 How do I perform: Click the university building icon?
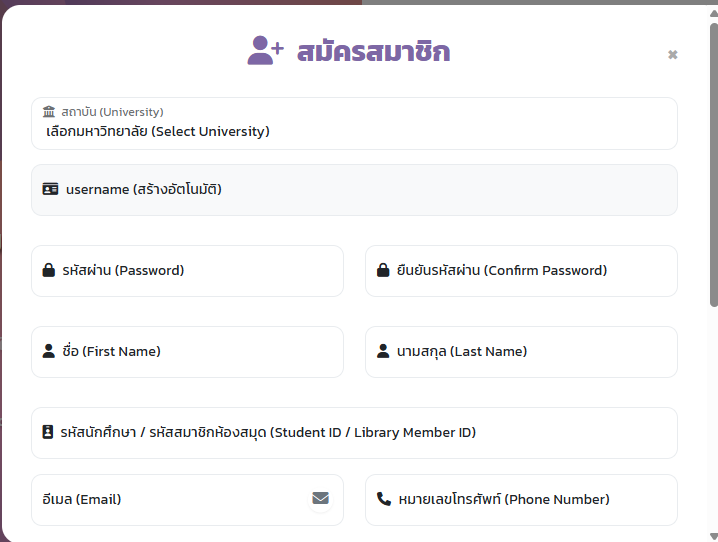(49, 111)
